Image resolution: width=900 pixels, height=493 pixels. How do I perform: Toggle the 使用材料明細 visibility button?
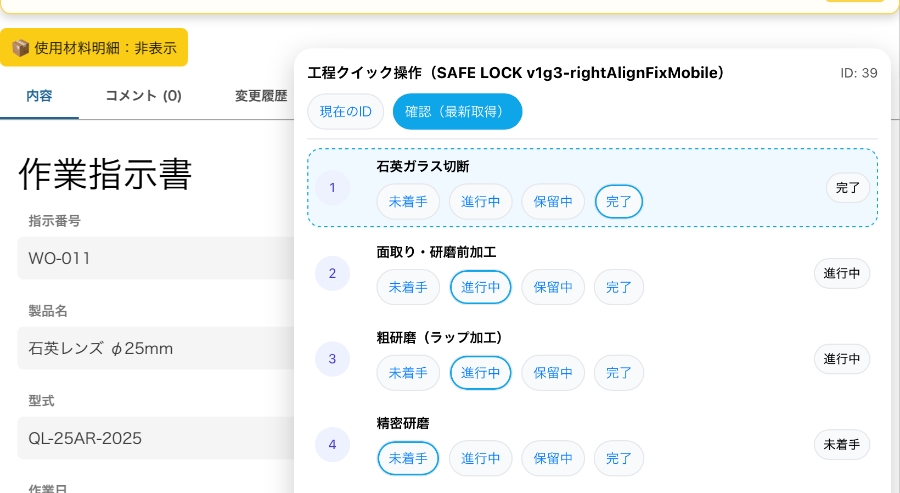[x=94, y=47]
